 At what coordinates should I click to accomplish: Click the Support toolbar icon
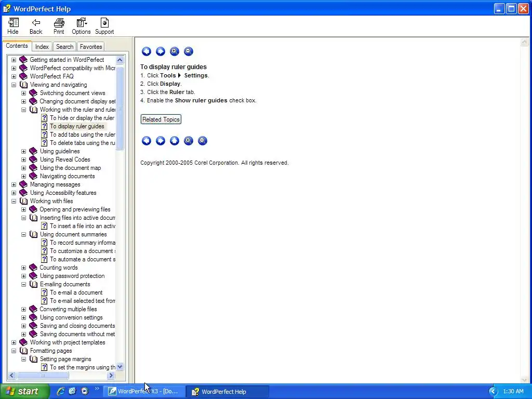tap(104, 26)
